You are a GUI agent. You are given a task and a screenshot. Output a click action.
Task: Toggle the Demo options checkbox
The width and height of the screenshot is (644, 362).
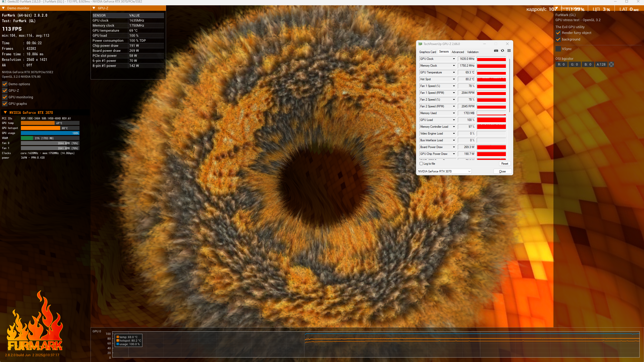point(5,84)
